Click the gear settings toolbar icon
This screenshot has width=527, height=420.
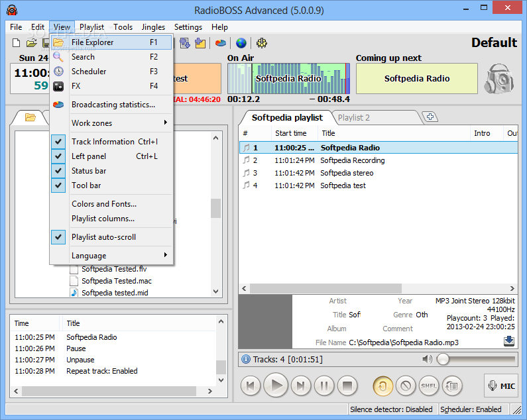[x=261, y=42]
